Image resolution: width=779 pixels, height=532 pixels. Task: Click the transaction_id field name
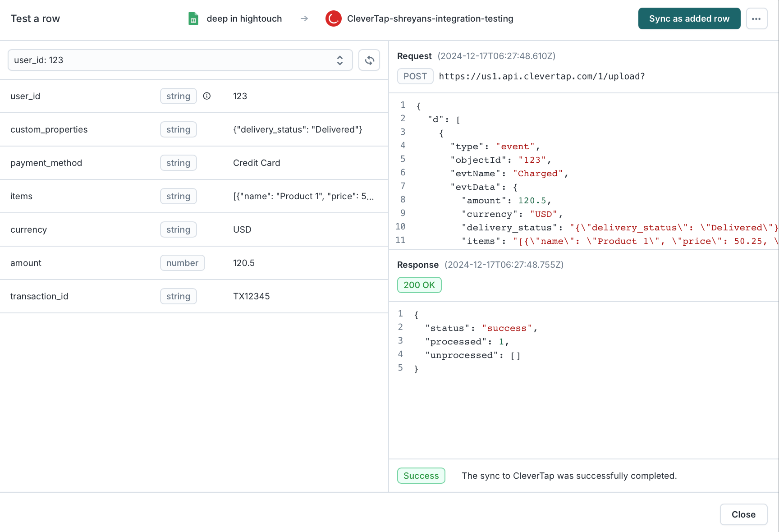tap(40, 296)
